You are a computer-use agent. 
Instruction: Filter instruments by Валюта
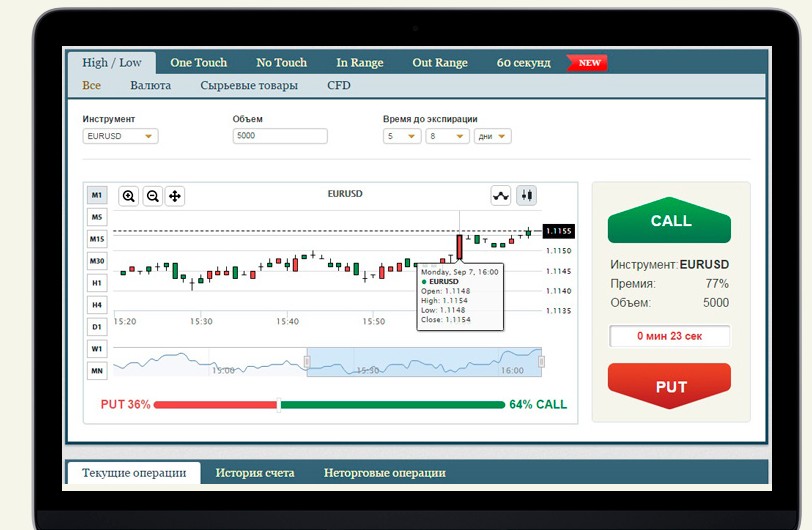(x=151, y=85)
